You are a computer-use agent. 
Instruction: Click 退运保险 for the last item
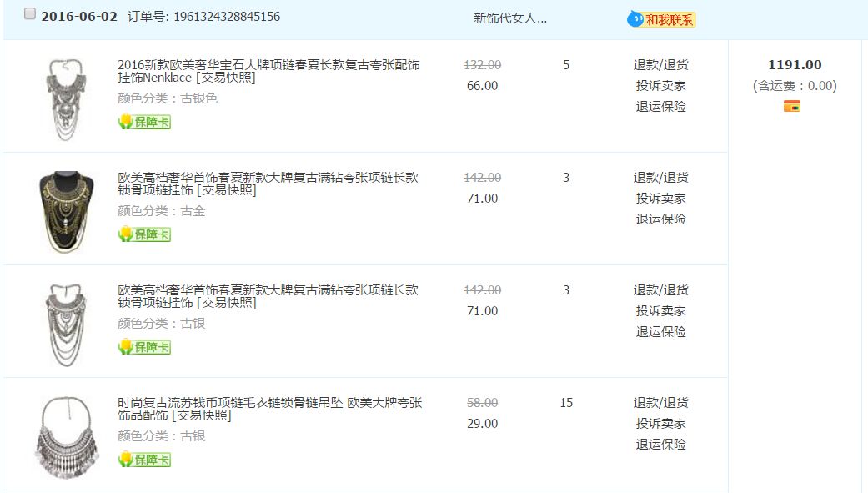click(660, 445)
